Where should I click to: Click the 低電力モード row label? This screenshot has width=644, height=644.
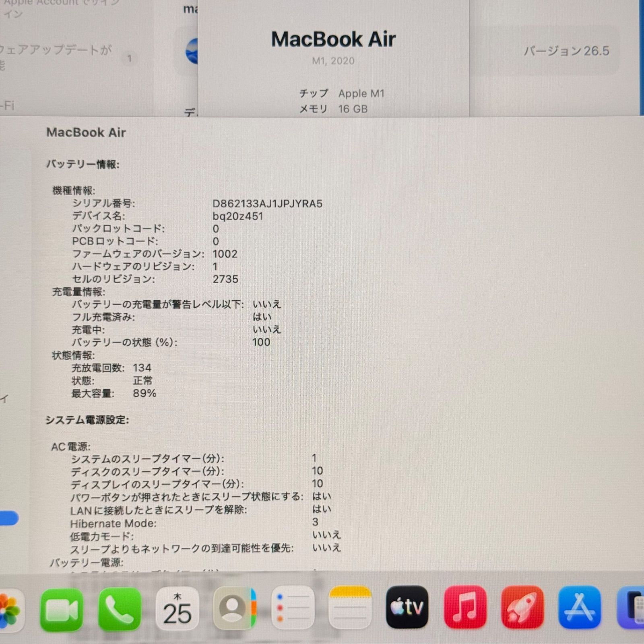[101, 536]
